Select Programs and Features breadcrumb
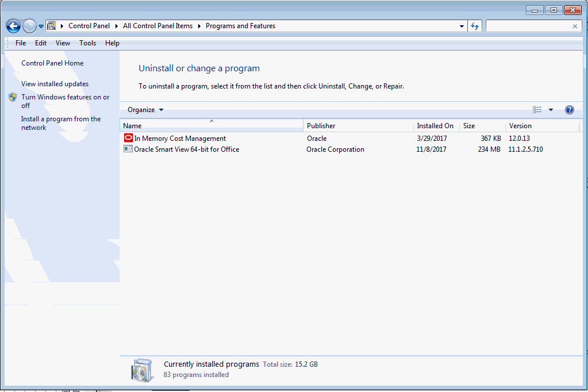This screenshot has height=392, width=588. [x=240, y=26]
